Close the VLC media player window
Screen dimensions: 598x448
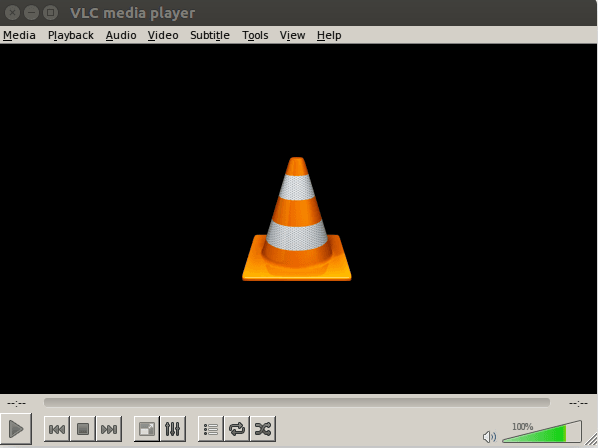click(x=12, y=13)
